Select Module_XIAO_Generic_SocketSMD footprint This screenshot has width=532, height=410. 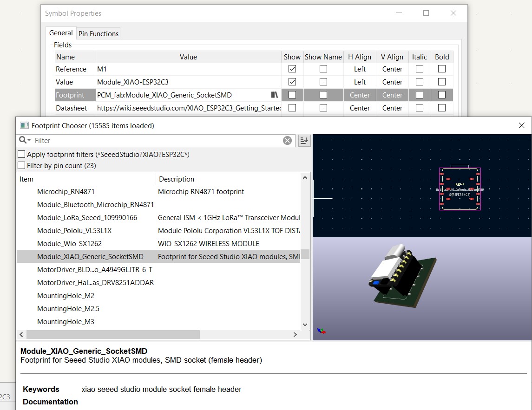(90, 257)
